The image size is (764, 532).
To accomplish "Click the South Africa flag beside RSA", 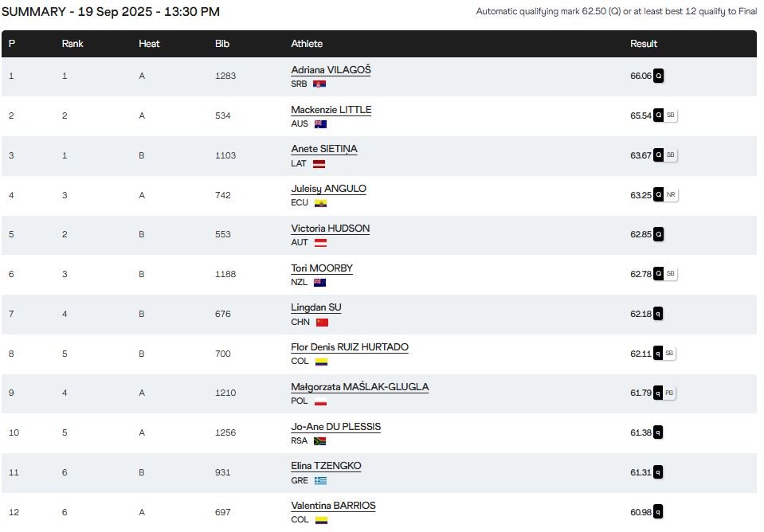I will click(319, 441).
